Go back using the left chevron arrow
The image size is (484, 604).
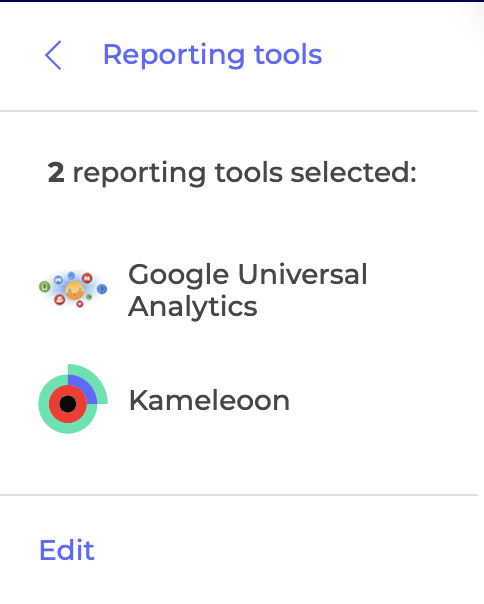(x=53, y=55)
